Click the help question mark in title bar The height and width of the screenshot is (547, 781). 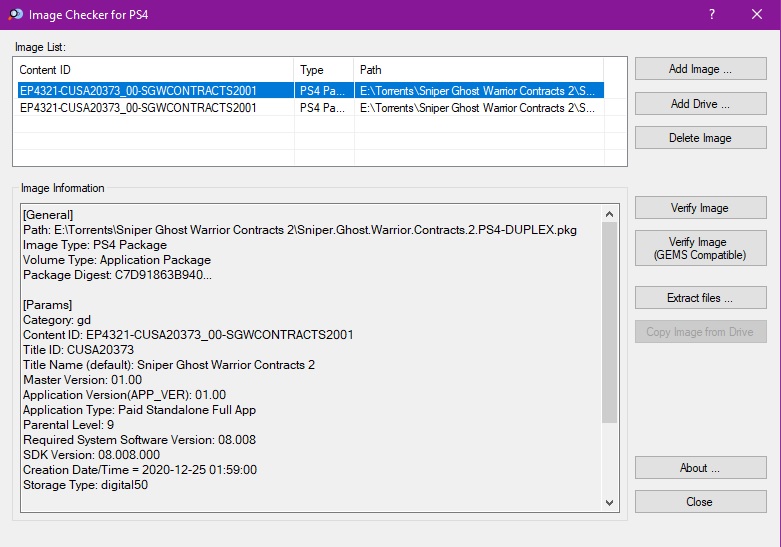click(x=712, y=14)
